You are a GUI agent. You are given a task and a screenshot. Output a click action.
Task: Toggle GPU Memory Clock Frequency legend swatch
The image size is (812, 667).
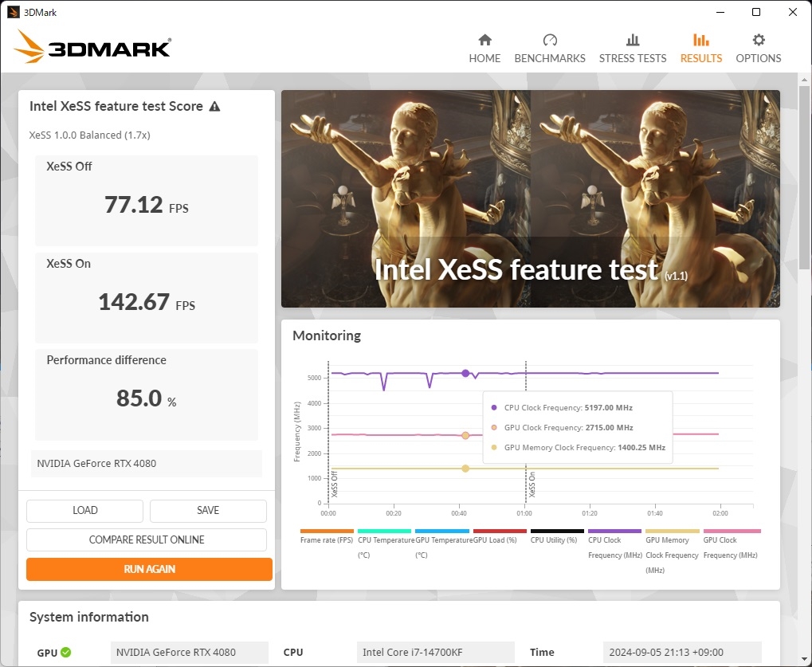(x=673, y=532)
